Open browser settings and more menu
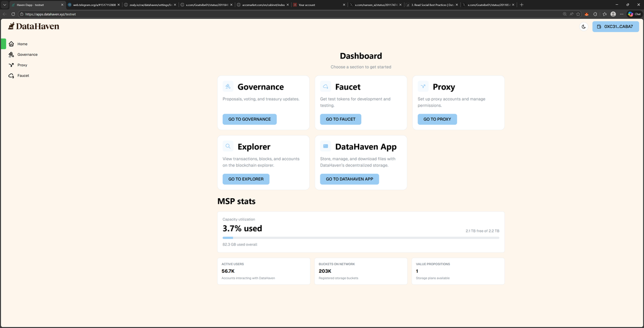The height and width of the screenshot is (328, 644). tap(621, 14)
